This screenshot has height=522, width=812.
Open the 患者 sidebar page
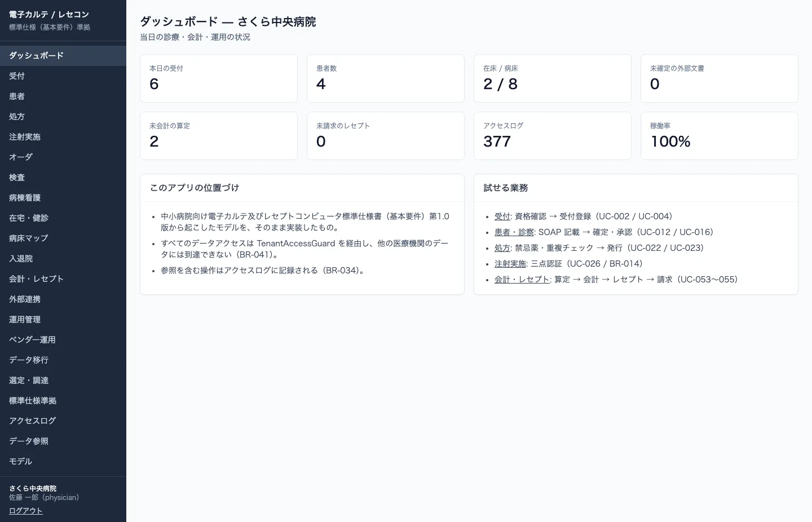pos(63,96)
